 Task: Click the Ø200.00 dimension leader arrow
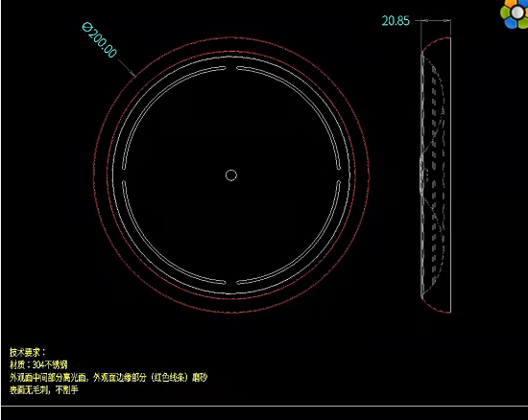127,67
